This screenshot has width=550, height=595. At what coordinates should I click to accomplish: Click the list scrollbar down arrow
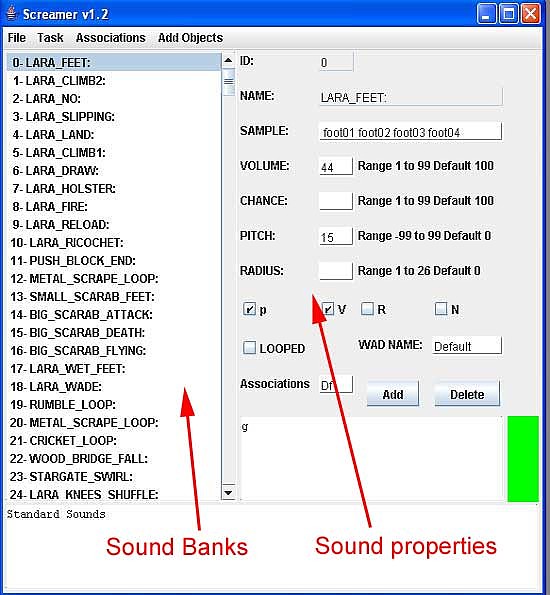click(x=228, y=493)
